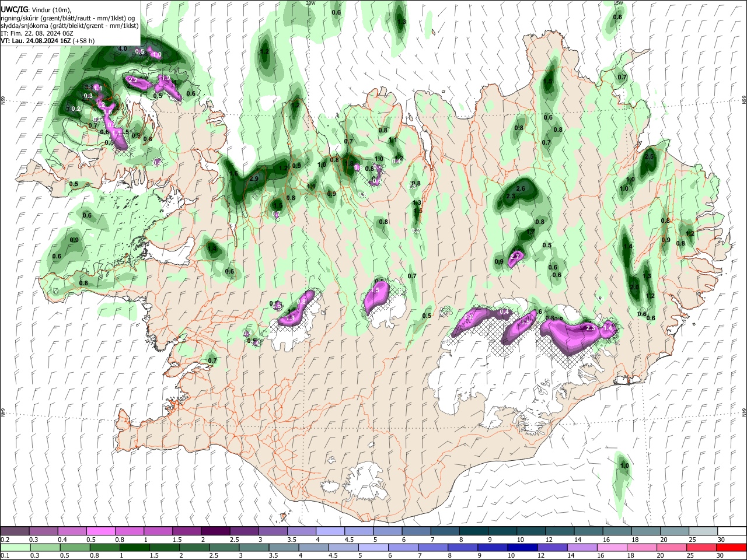Click upper legend swatch between 3 and 3.5

pyautogui.click(x=273, y=531)
